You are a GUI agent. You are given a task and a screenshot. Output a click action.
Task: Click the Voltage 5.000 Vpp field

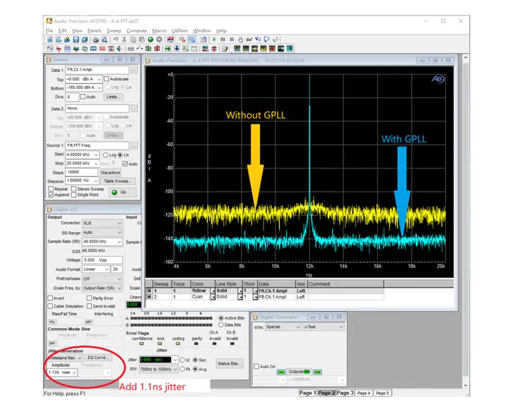(102, 260)
